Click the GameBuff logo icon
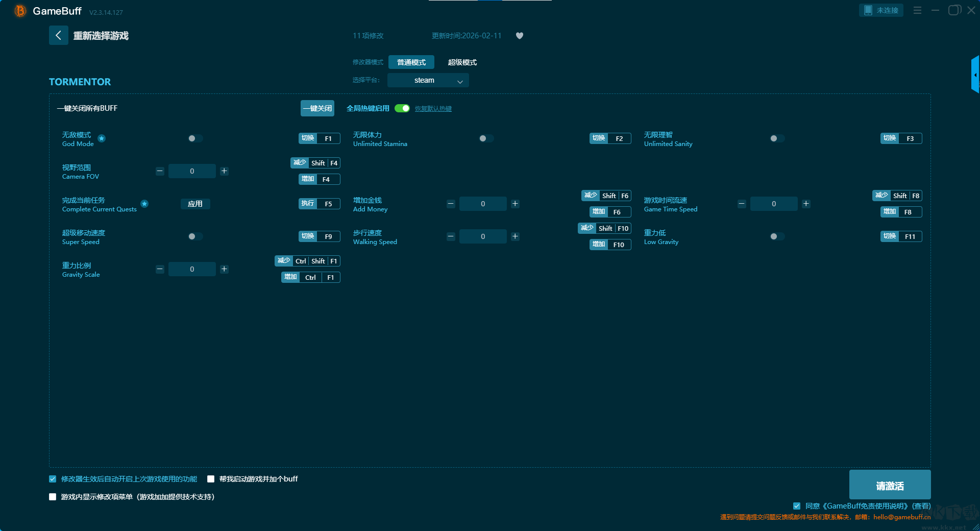 pyautogui.click(x=20, y=11)
